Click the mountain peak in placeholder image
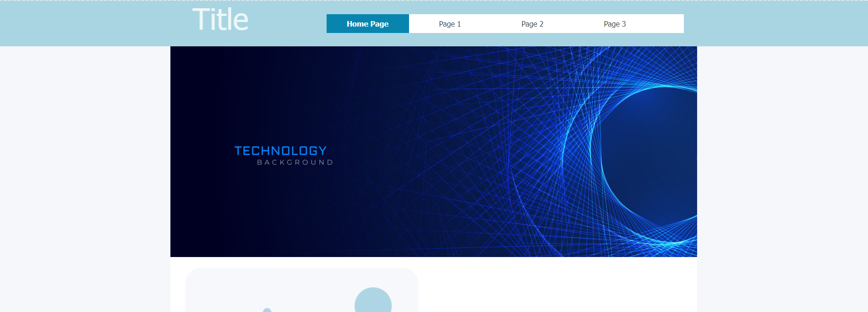868x312 pixels. 267,310
